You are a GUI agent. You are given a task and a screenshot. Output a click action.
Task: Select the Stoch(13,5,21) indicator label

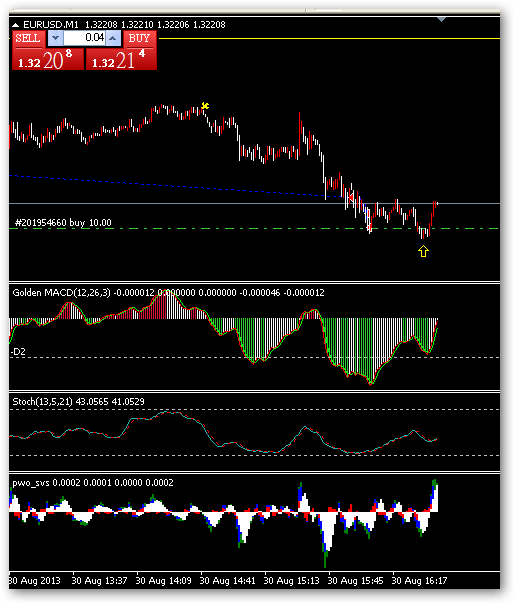[x=42, y=402]
